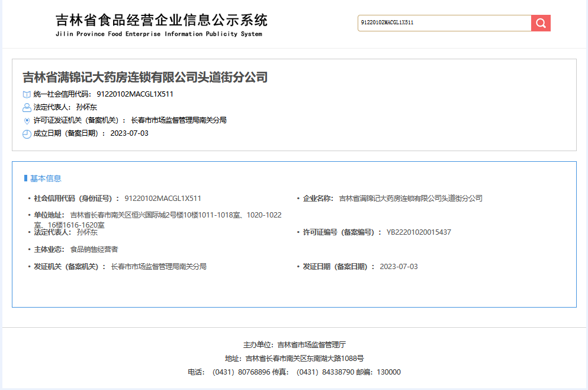Click the clock icon beside 成立日期
The height and width of the screenshot is (390, 588).
27,134
